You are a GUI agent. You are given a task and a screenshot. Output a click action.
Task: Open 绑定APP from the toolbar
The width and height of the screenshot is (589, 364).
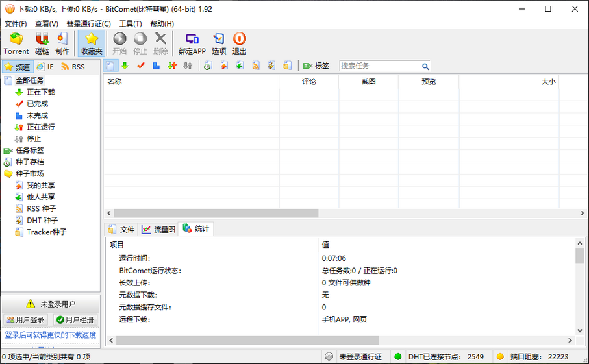192,43
